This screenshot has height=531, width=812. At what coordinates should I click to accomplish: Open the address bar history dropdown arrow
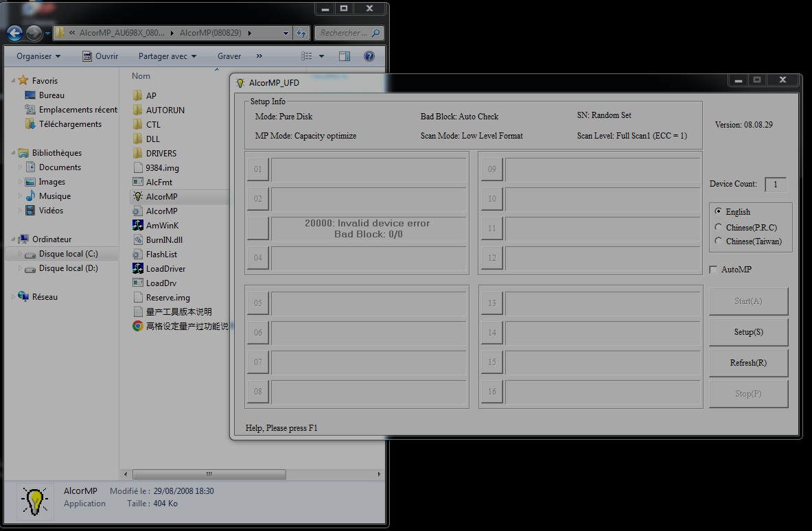point(286,33)
